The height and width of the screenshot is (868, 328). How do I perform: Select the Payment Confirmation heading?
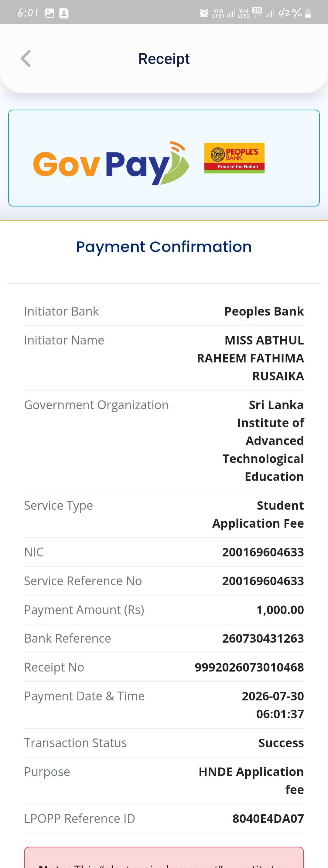[x=164, y=247]
